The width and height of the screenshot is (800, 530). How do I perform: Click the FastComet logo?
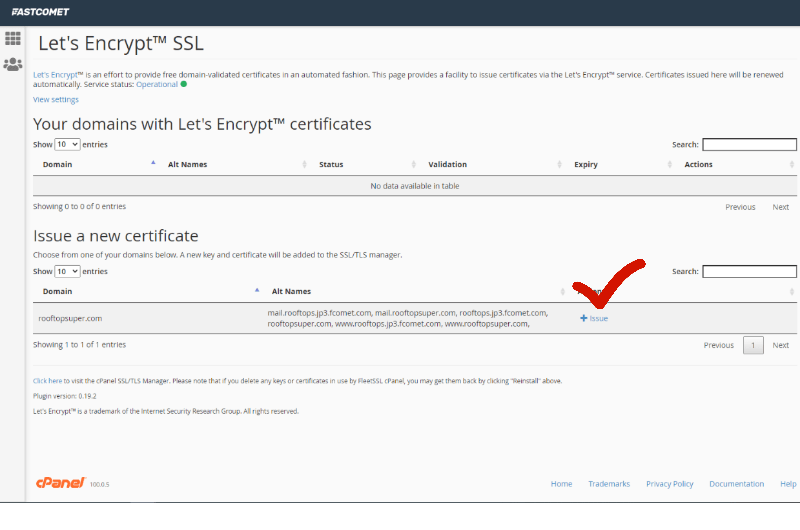tap(40, 12)
